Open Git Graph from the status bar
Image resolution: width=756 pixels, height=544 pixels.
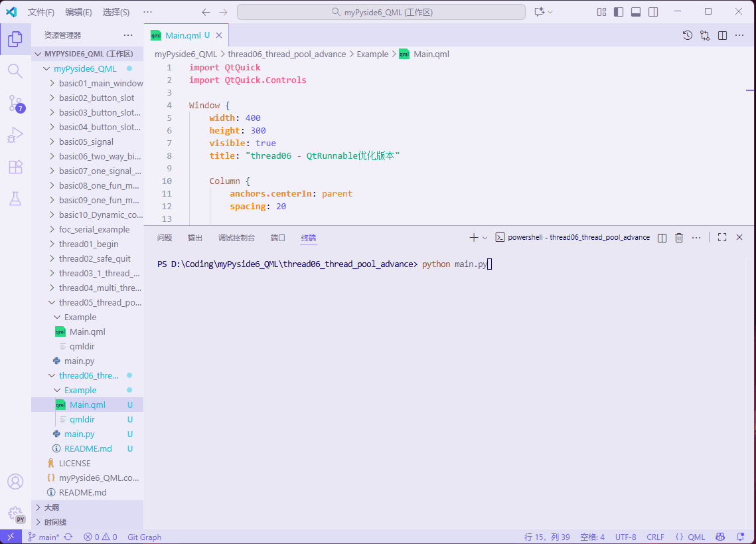pyautogui.click(x=144, y=537)
